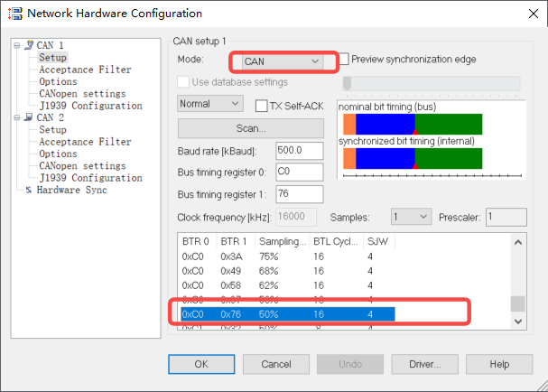Open Acceptance Filter under CAN 2
This screenshot has height=392, width=548.
pos(85,142)
